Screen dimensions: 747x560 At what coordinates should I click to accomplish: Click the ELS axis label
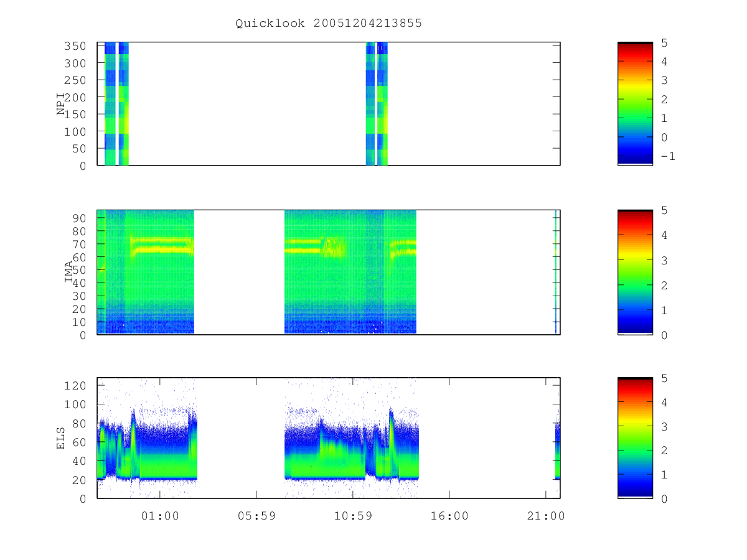click(x=61, y=438)
